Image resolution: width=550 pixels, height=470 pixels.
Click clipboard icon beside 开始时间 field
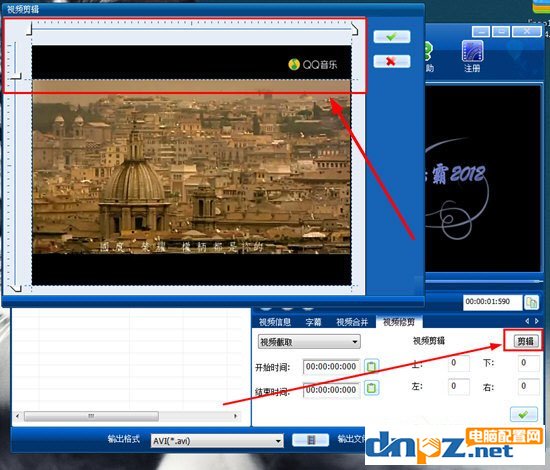(x=371, y=366)
